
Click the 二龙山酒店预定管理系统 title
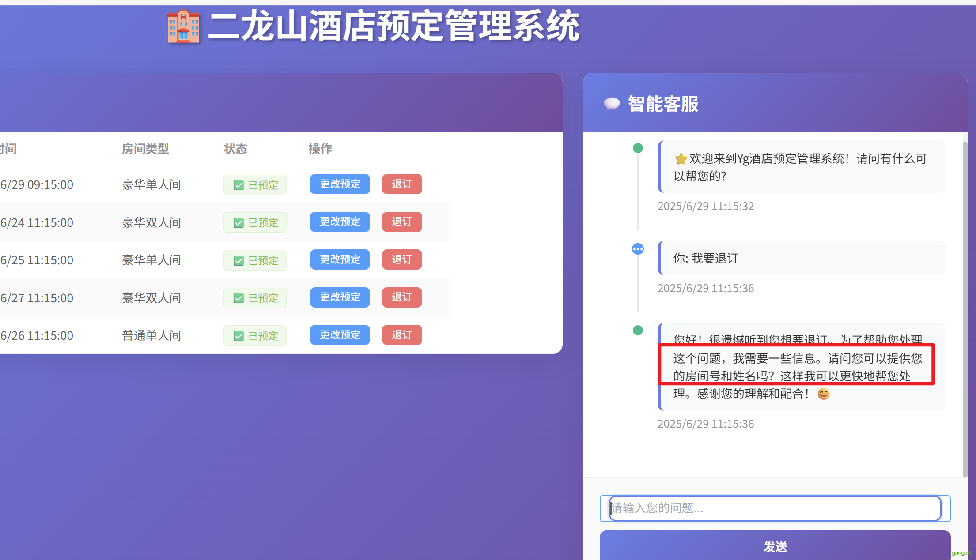coord(393,26)
